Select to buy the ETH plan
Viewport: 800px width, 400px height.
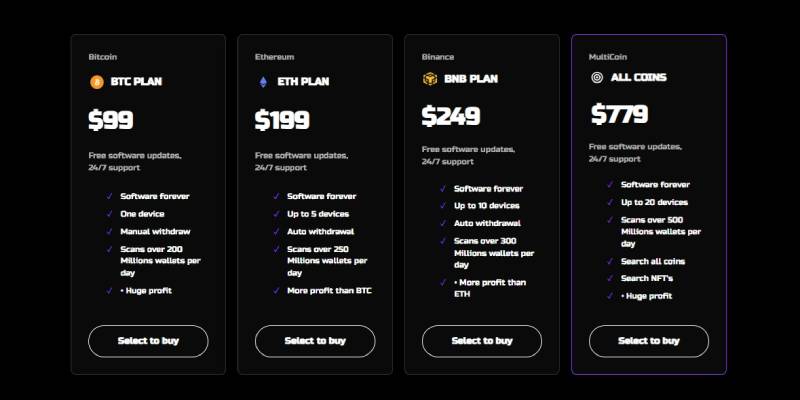coord(315,341)
